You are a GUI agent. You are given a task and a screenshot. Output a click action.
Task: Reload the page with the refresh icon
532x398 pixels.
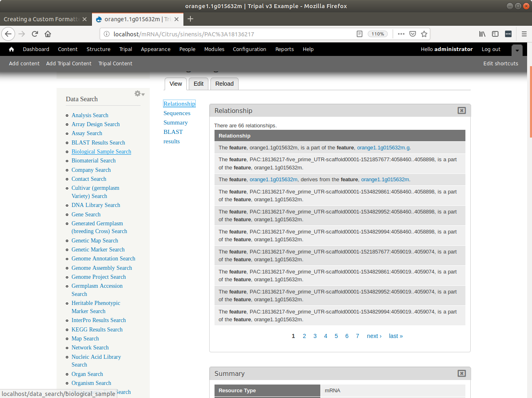[35, 34]
